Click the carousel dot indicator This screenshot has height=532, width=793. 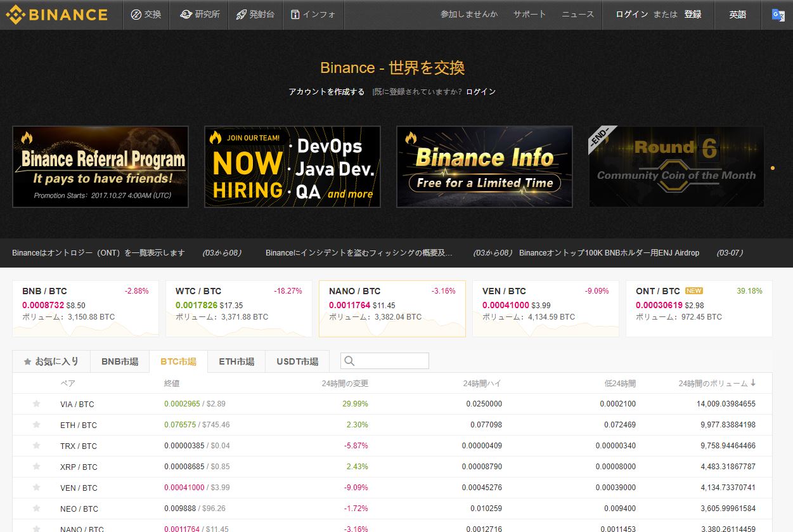pos(772,168)
